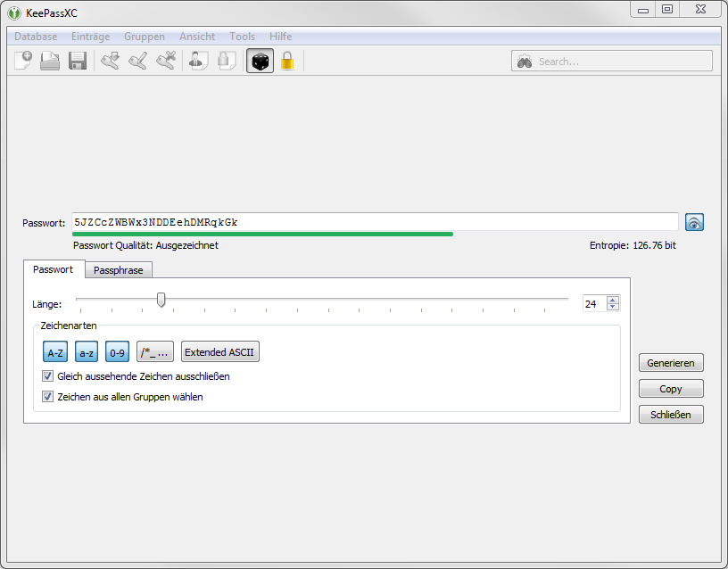
Task: Click the KeePassXC title bar logo
Action: (x=14, y=13)
